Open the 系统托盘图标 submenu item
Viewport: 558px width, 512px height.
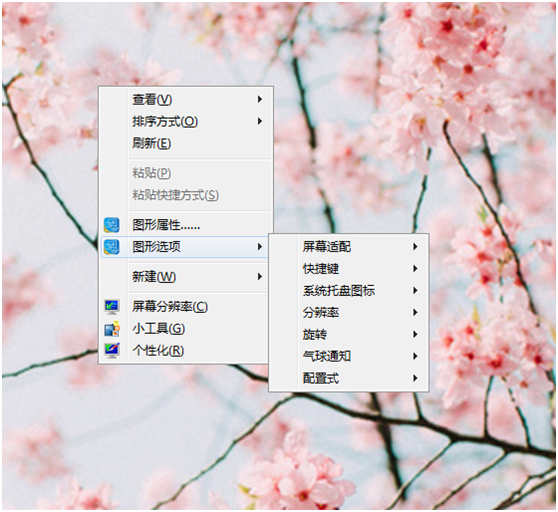click(x=349, y=291)
